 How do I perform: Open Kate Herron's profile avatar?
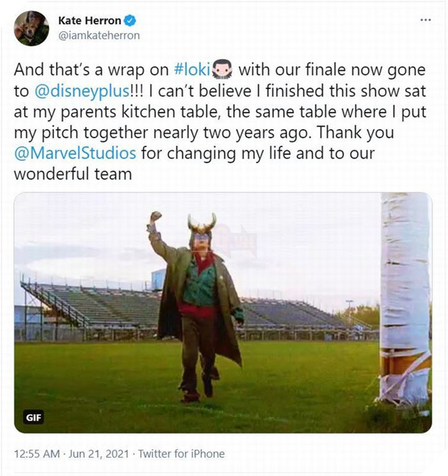pyautogui.click(x=31, y=28)
